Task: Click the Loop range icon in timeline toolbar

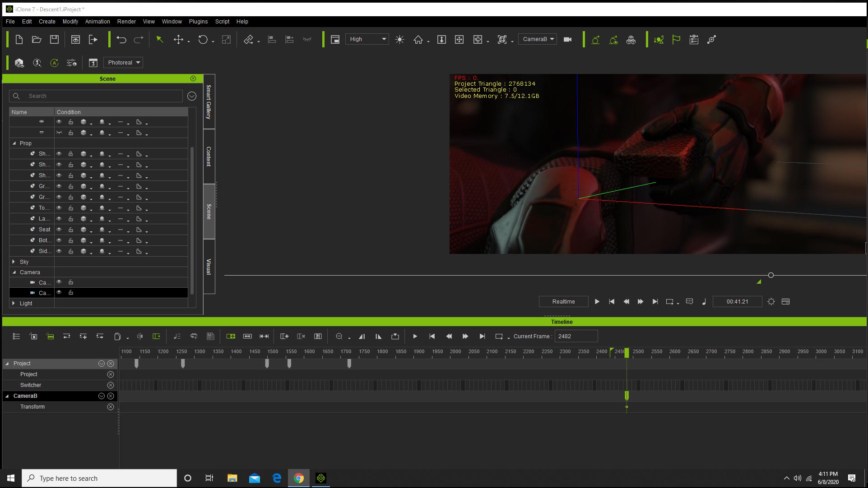Action: (499, 336)
